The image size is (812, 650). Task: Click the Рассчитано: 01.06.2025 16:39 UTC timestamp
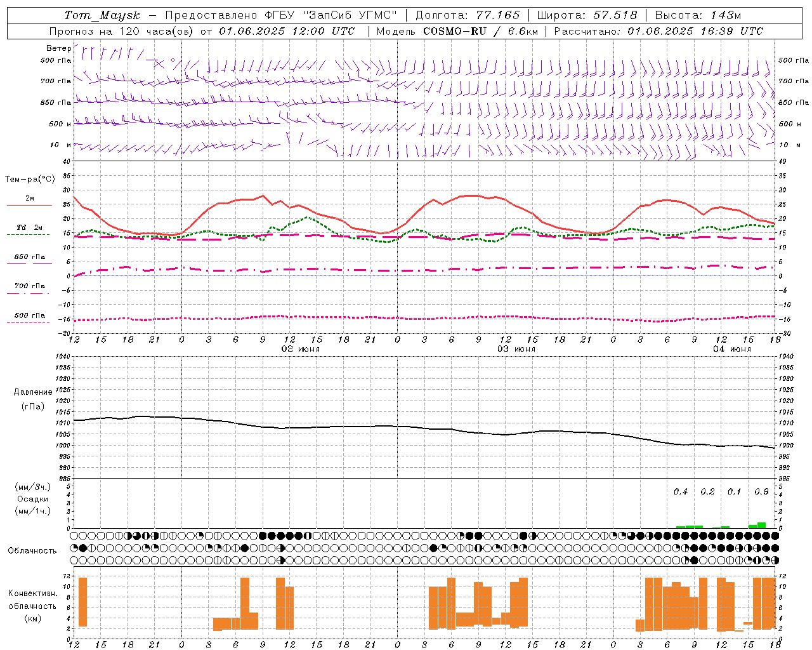coord(658,31)
